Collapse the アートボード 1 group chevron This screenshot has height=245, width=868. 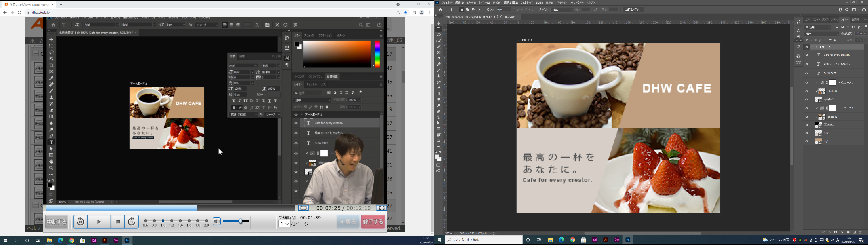pyautogui.click(x=812, y=47)
